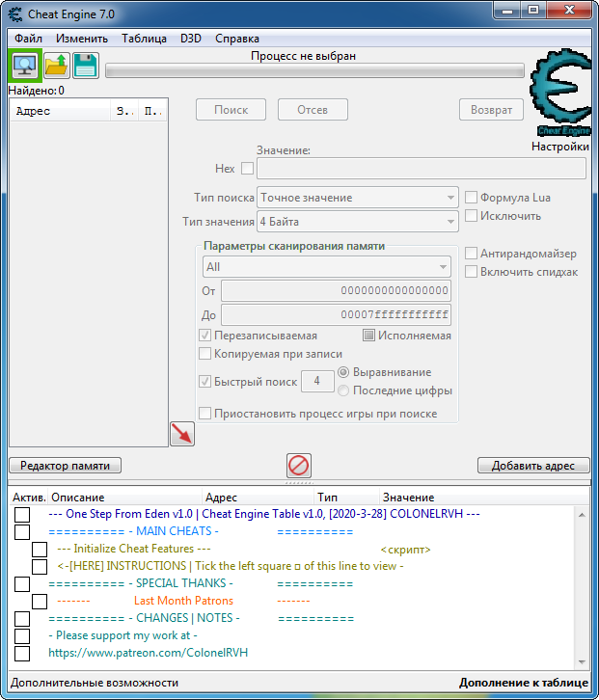Click Значение column header in table
This screenshot has width=599, height=700.
point(482,498)
